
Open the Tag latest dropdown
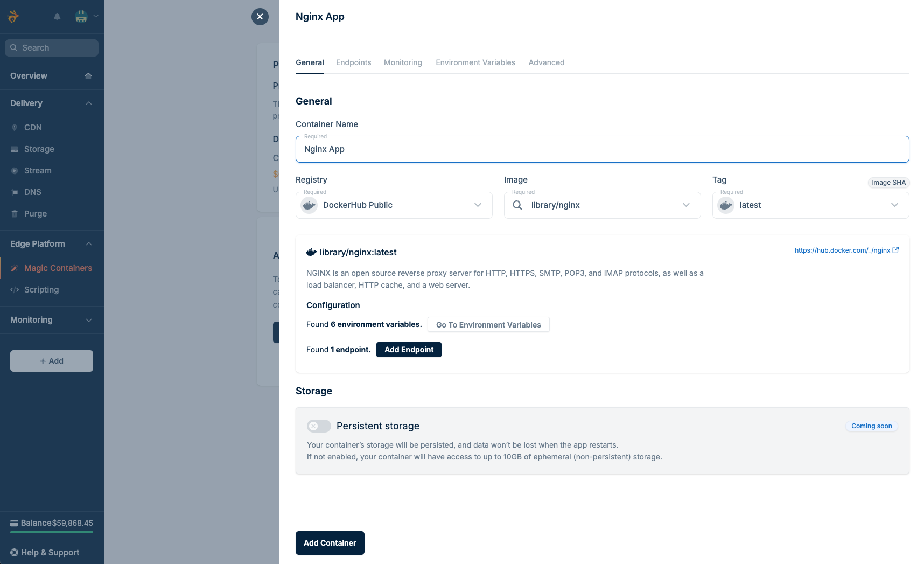(811, 205)
